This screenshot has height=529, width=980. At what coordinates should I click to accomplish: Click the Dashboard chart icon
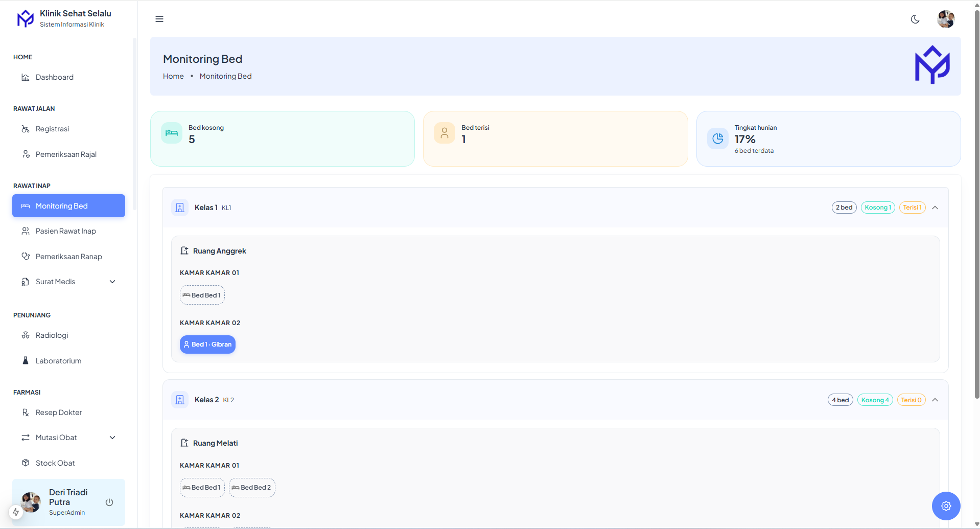pos(26,77)
